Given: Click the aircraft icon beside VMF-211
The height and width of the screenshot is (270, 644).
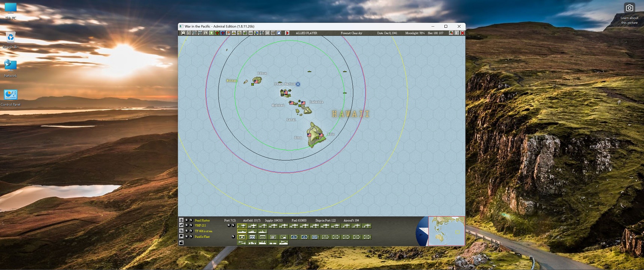Looking at the screenshot, I should (181, 225).
